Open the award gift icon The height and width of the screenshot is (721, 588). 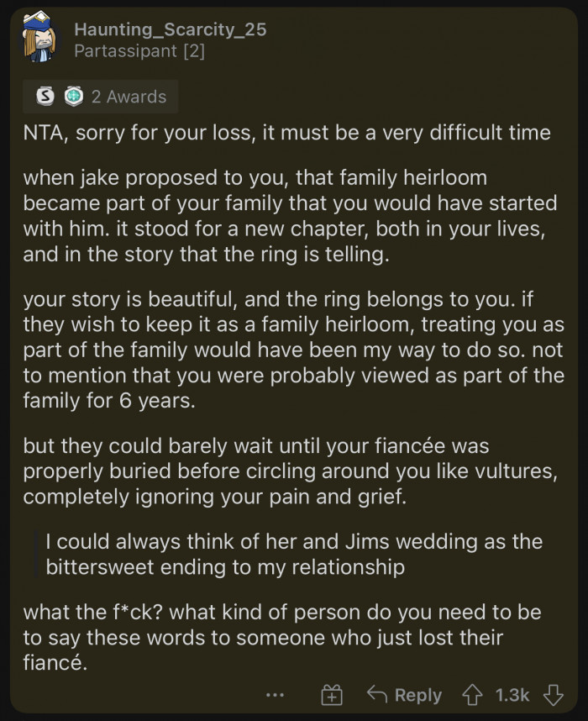pos(332,695)
